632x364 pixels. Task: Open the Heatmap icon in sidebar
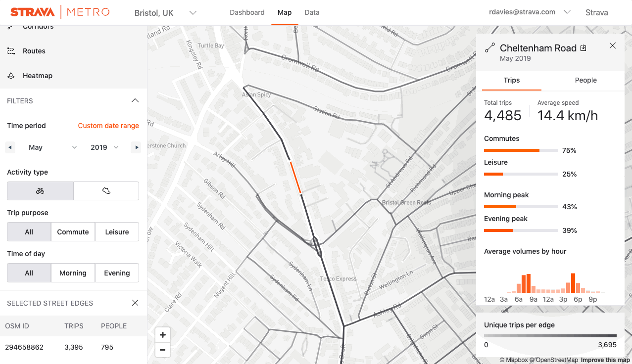point(10,76)
